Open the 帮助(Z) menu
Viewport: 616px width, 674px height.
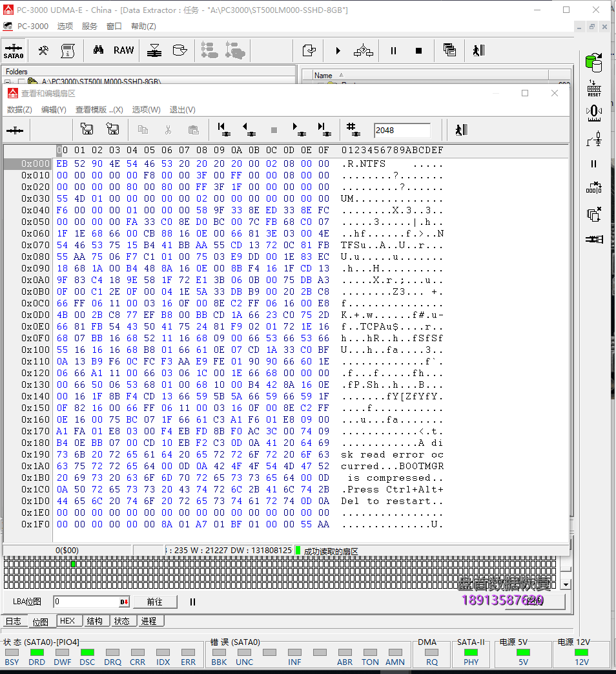[x=143, y=26]
